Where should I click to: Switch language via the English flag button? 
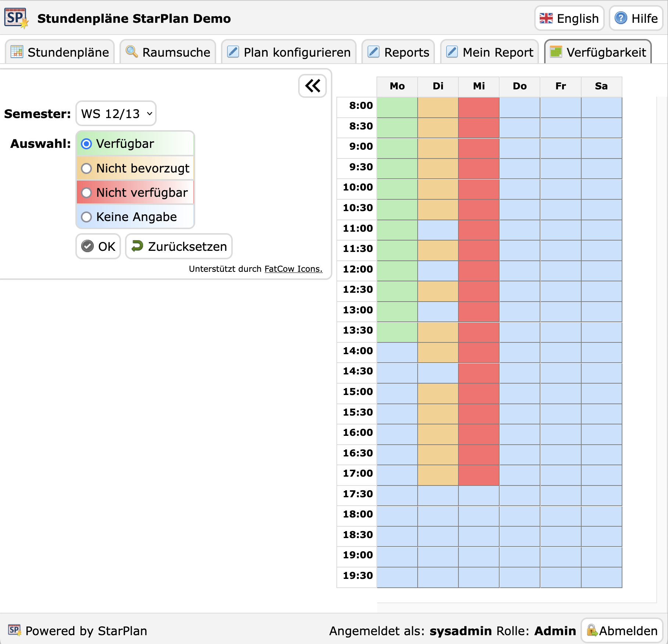tap(569, 18)
